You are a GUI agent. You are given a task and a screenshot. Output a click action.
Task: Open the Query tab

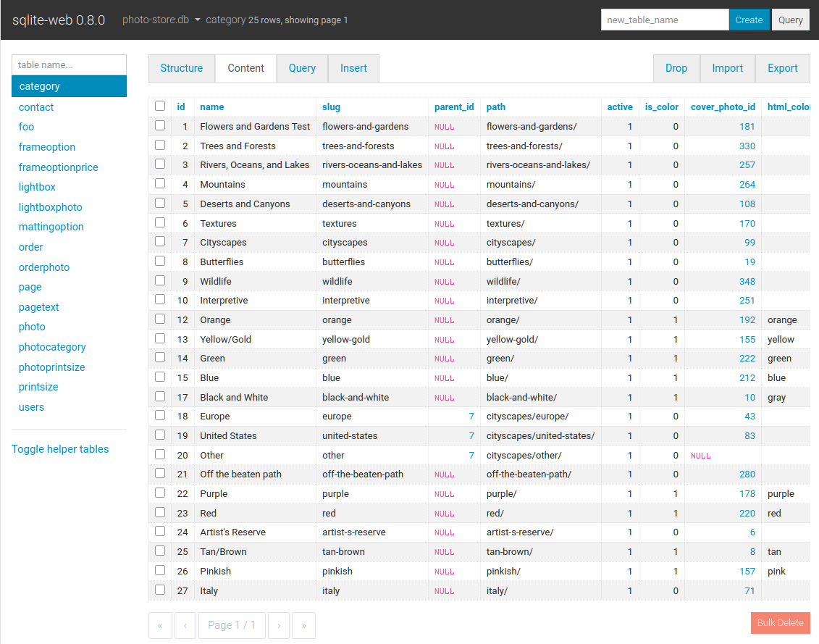(302, 68)
